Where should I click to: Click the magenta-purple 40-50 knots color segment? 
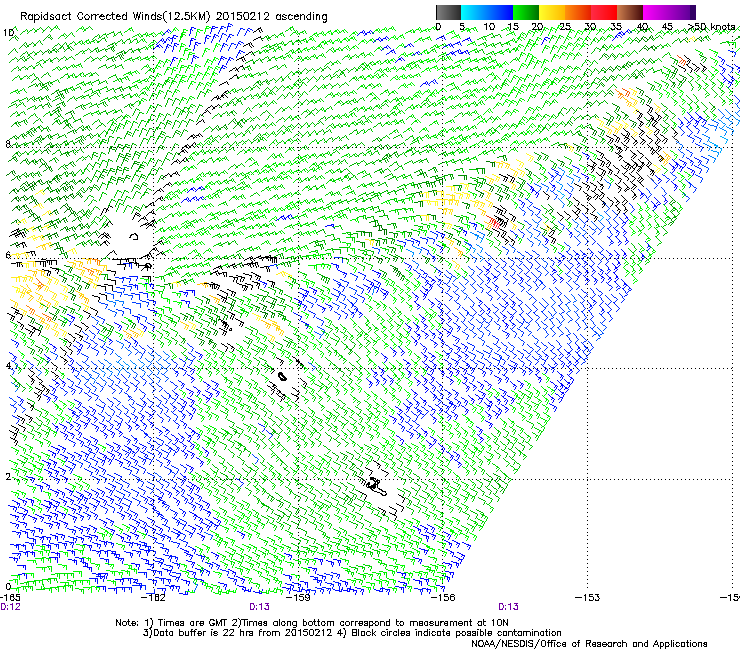coord(669,12)
